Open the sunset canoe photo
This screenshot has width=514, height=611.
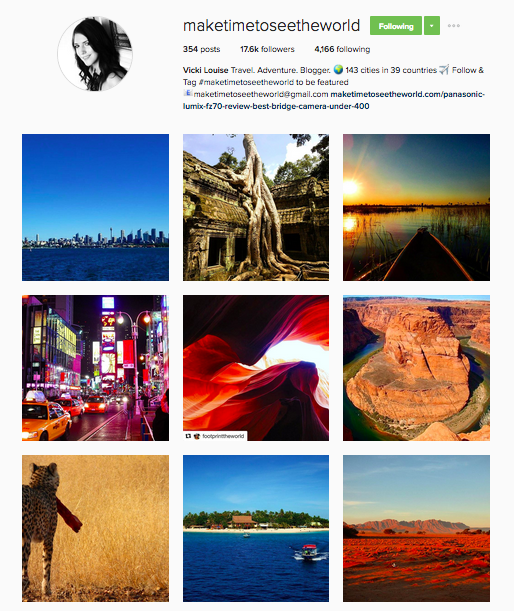coord(416,207)
